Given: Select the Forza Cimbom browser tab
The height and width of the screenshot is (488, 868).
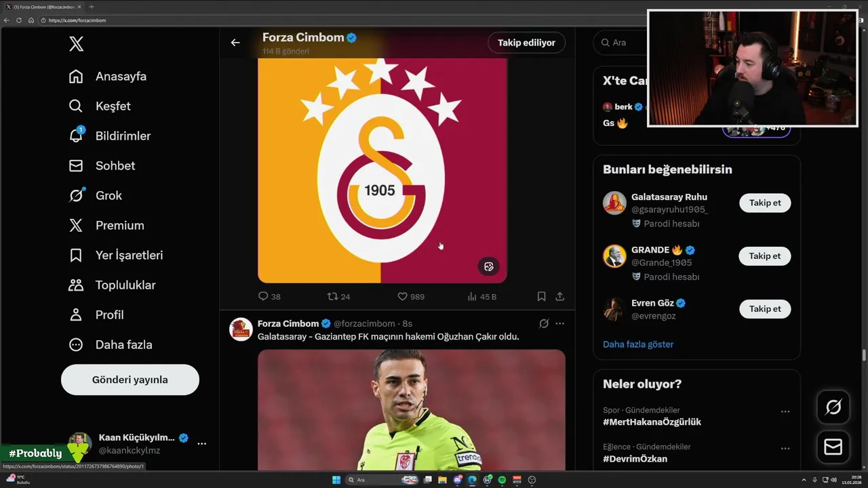Looking at the screenshot, I should click(x=43, y=7).
